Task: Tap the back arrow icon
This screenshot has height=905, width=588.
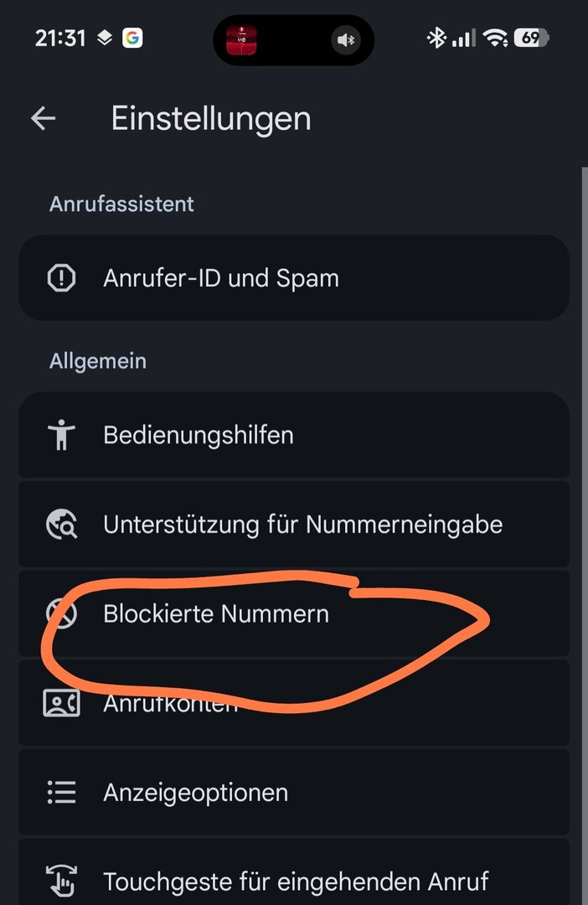Action: pyautogui.click(x=44, y=118)
